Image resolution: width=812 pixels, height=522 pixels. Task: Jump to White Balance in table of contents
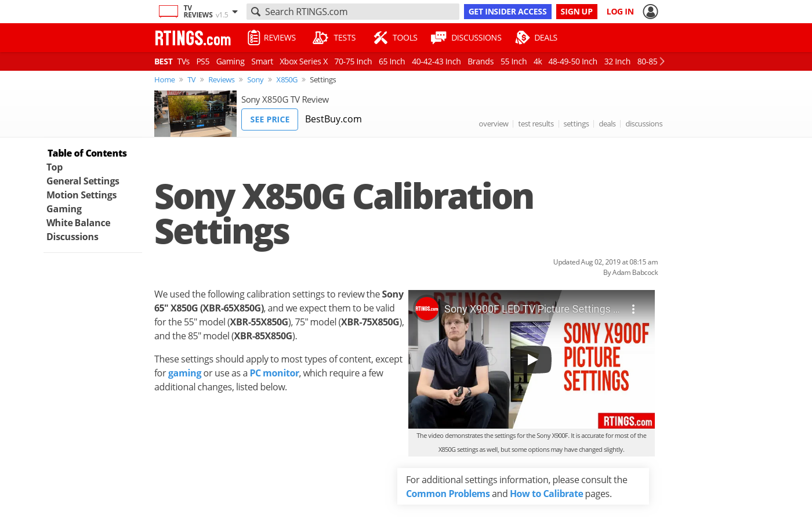click(x=78, y=223)
